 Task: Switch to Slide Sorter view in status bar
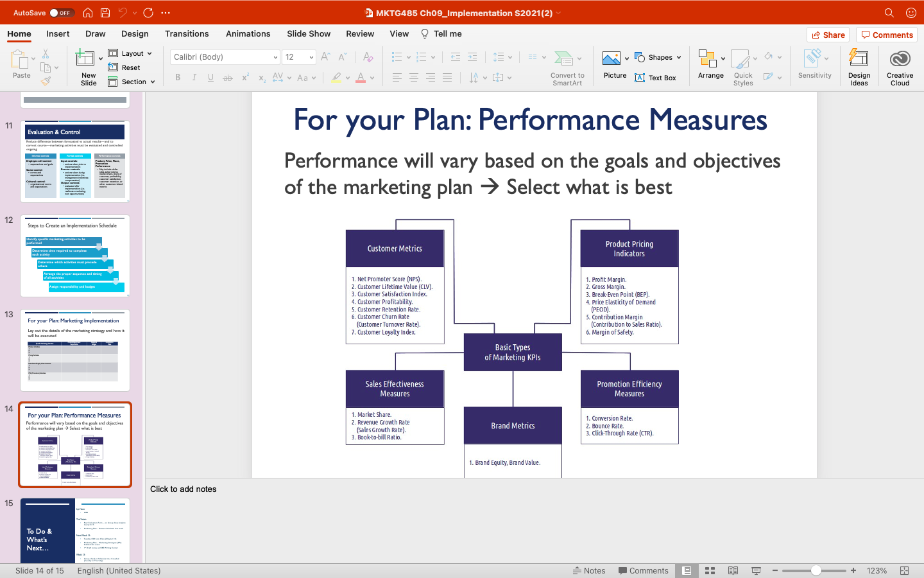[x=710, y=570]
